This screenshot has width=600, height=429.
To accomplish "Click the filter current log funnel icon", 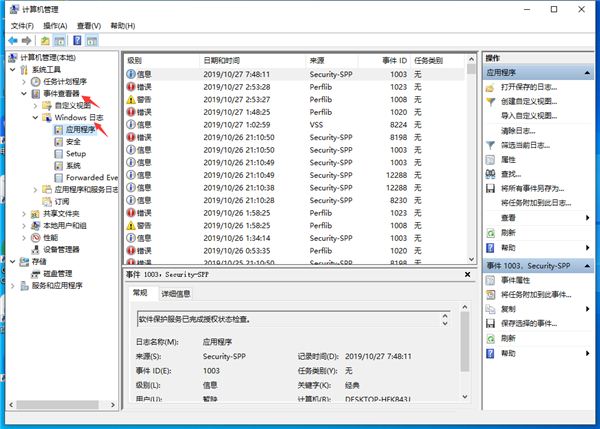I will click(491, 145).
